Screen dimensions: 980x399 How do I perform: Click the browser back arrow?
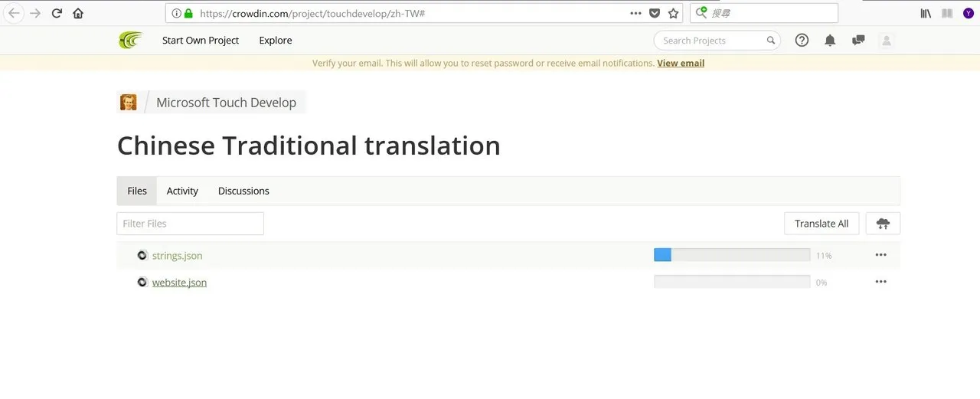click(14, 13)
